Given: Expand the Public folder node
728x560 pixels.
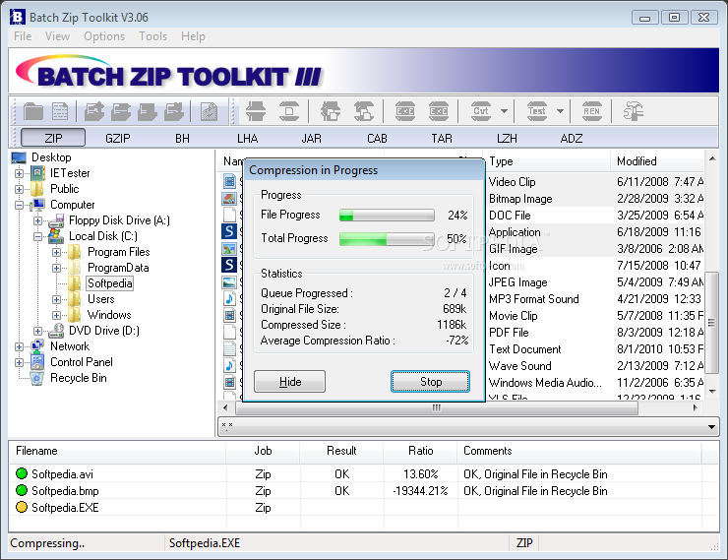Looking at the screenshot, I should (x=19, y=189).
